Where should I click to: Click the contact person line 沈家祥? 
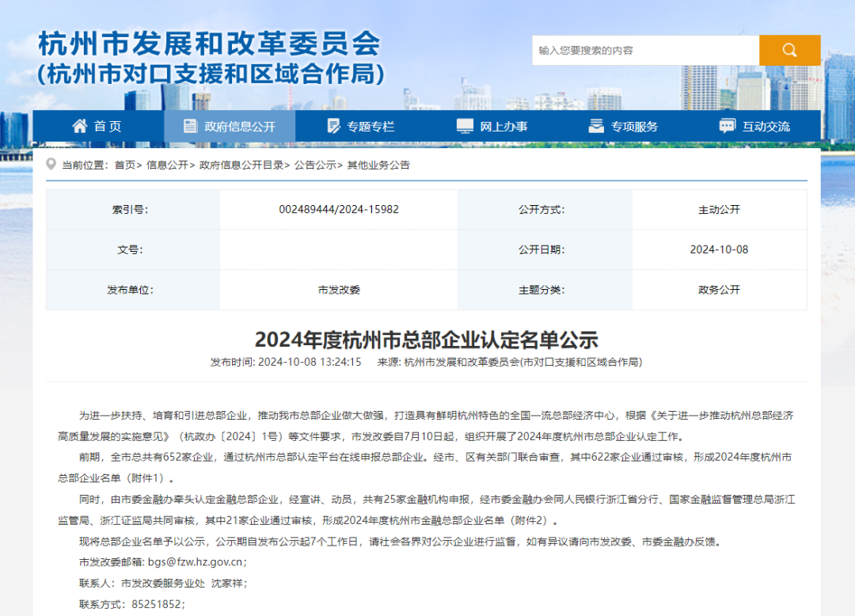[x=163, y=584]
